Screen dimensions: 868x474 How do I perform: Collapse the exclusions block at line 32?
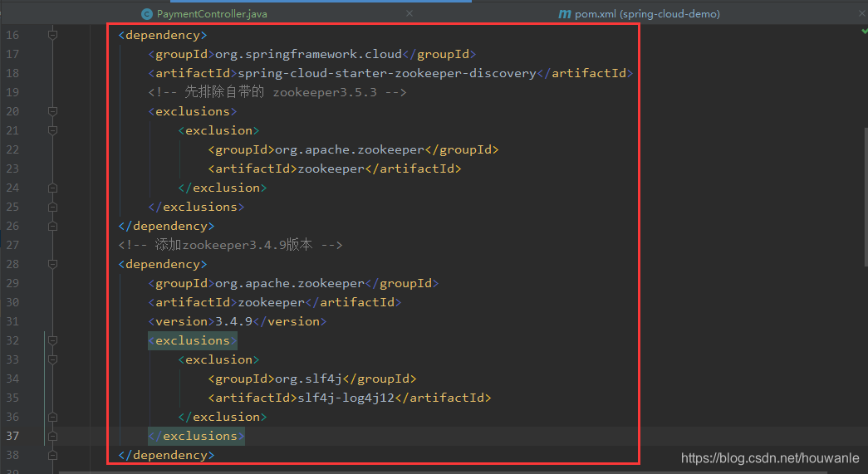[x=52, y=340]
